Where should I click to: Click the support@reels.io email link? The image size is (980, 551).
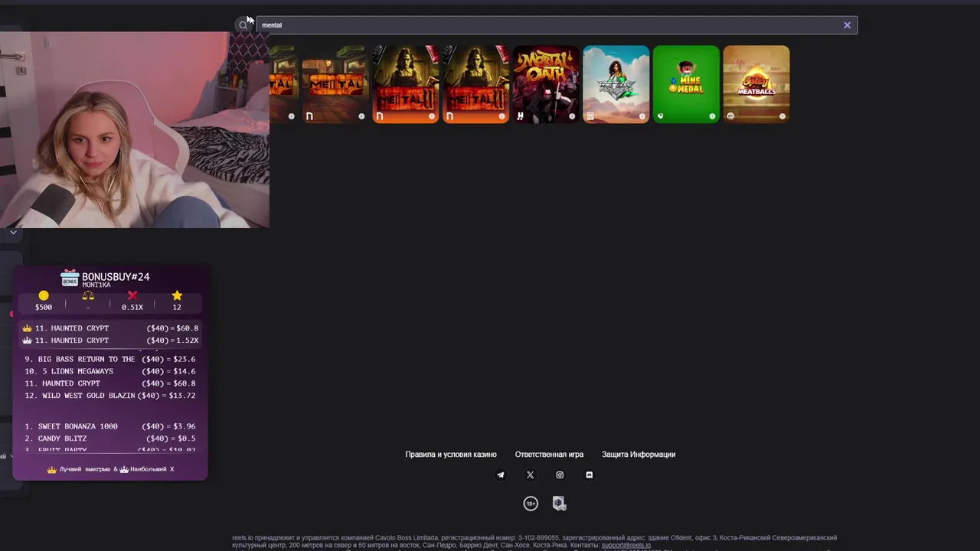tap(626, 545)
